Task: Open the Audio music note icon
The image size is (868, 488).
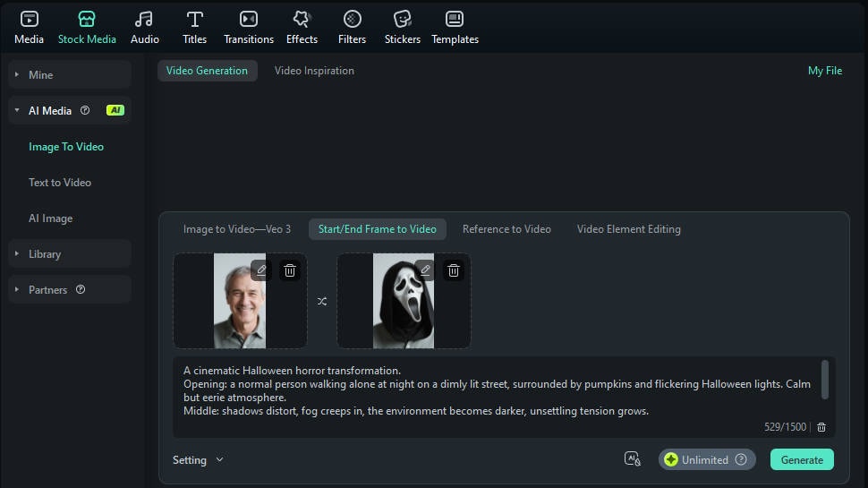Action: pos(144,20)
